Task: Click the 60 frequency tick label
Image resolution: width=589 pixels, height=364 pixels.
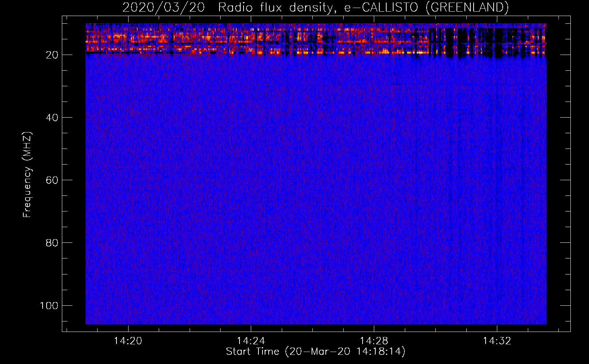Action: (52, 180)
